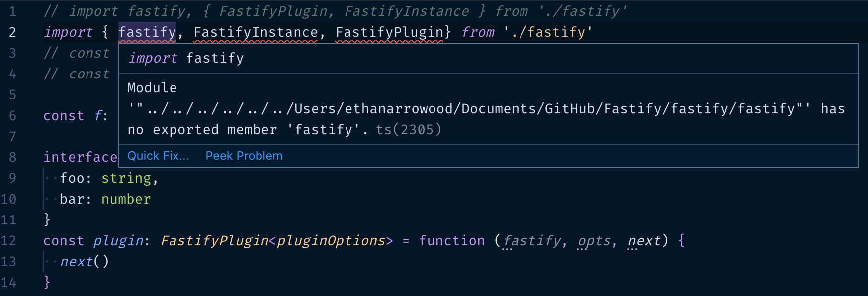Click the 'next()' call on line 13

pyautogui.click(x=85, y=262)
